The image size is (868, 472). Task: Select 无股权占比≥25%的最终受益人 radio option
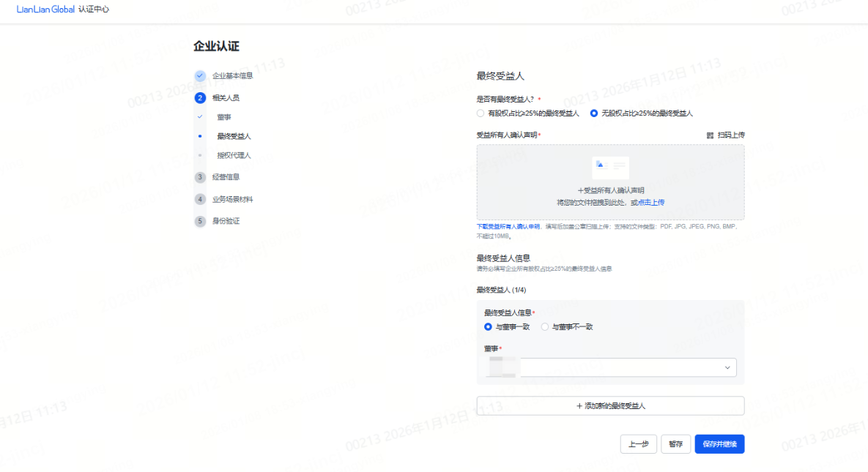pyautogui.click(x=593, y=113)
